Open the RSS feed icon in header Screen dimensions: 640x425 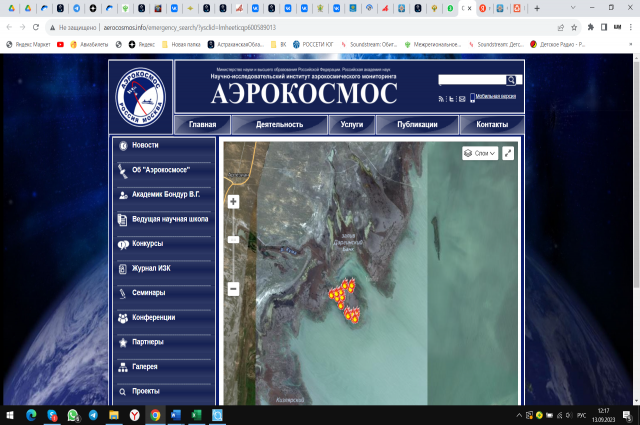(x=441, y=99)
